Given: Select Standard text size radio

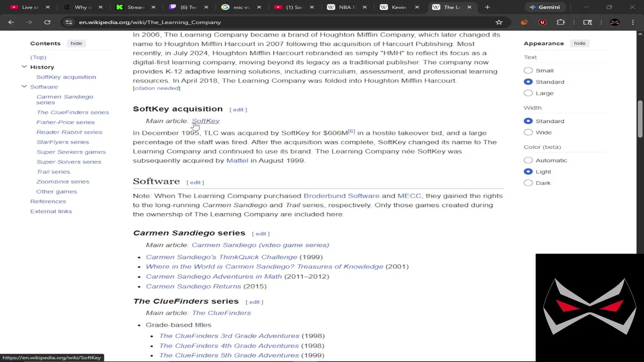Looking at the screenshot, I should 528,81.
